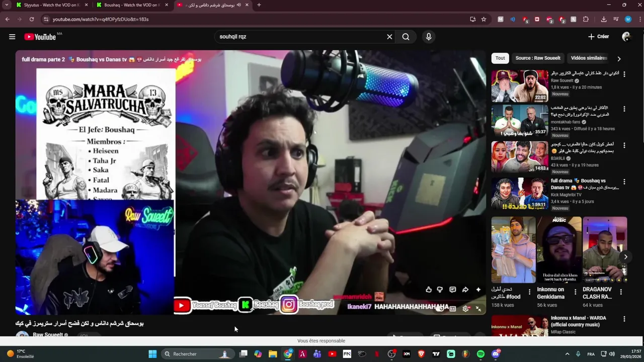Show hidden system tray icons
644x362 pixels.
(567, 354)
